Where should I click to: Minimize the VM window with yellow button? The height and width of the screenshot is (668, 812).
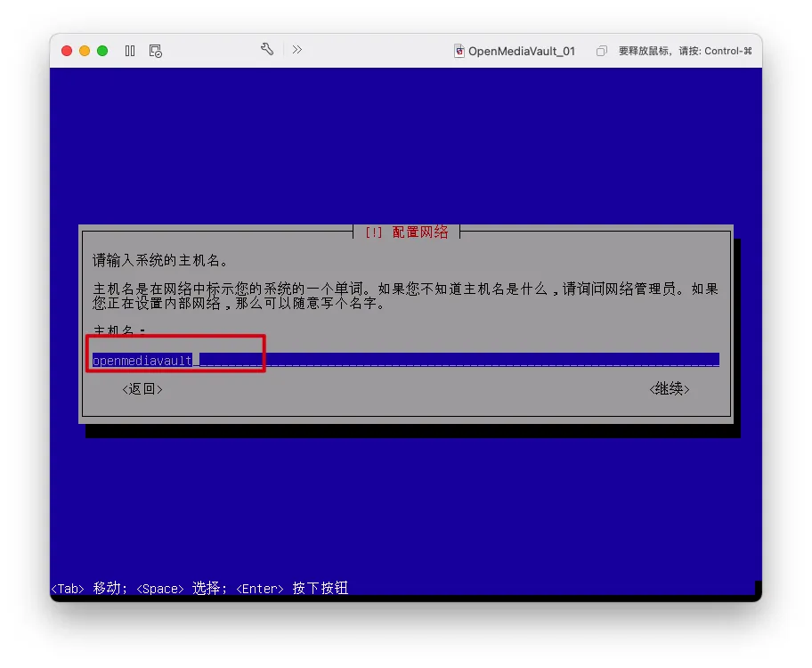[x=85, y=51]
